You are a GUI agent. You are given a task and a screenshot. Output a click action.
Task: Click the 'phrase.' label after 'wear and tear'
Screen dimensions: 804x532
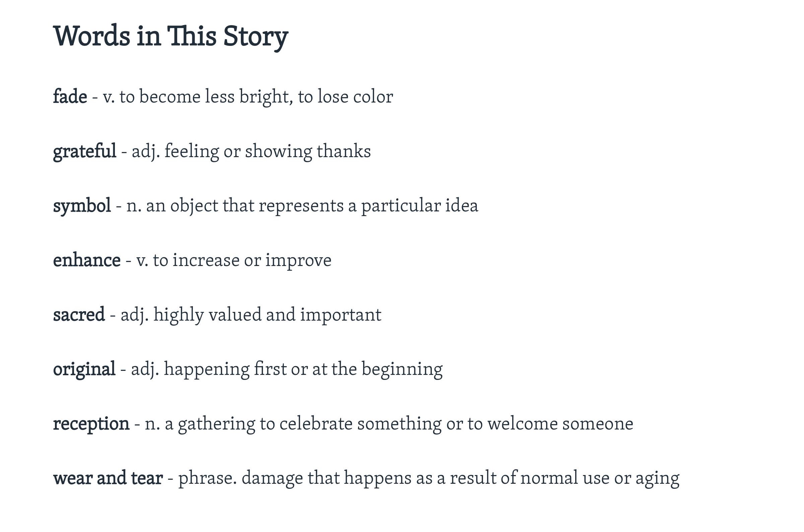tap(207, 478)
